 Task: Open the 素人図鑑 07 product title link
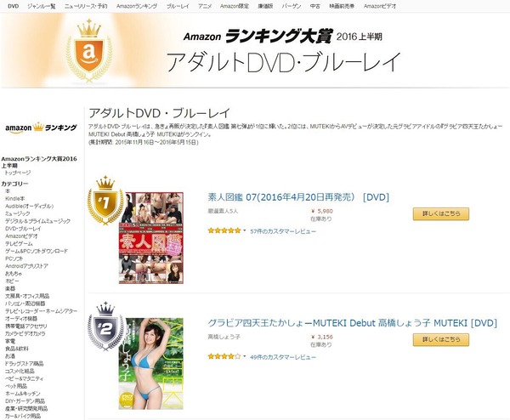point(298,197)
